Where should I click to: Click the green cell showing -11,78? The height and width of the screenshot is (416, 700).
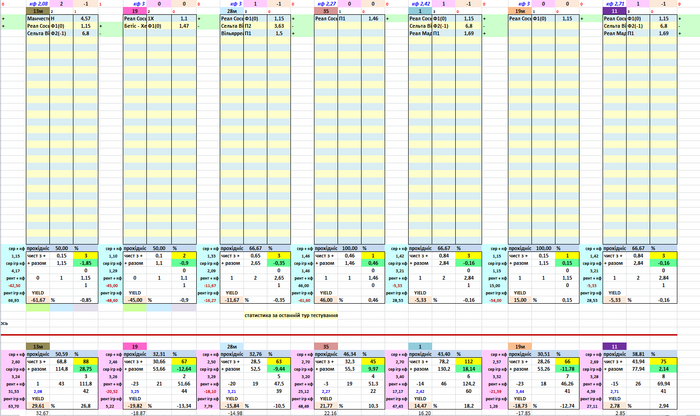pos(567,369)
